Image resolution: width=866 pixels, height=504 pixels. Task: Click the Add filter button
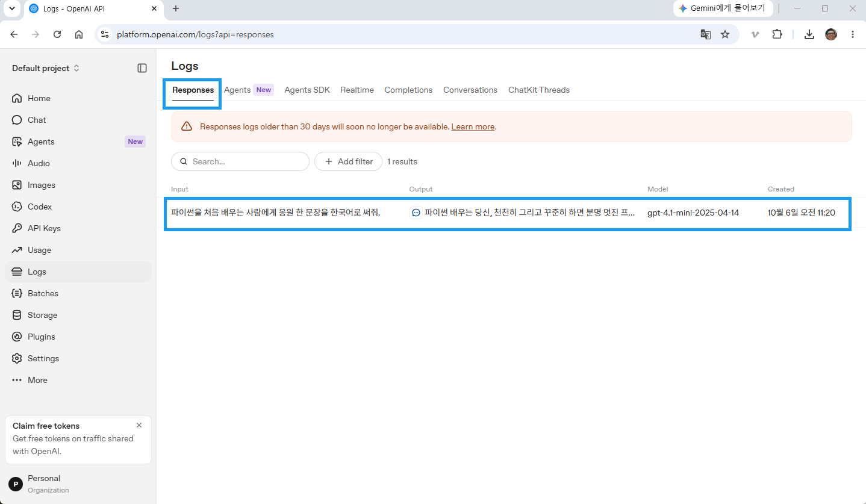pyautogui.click(x=348, y=161)
